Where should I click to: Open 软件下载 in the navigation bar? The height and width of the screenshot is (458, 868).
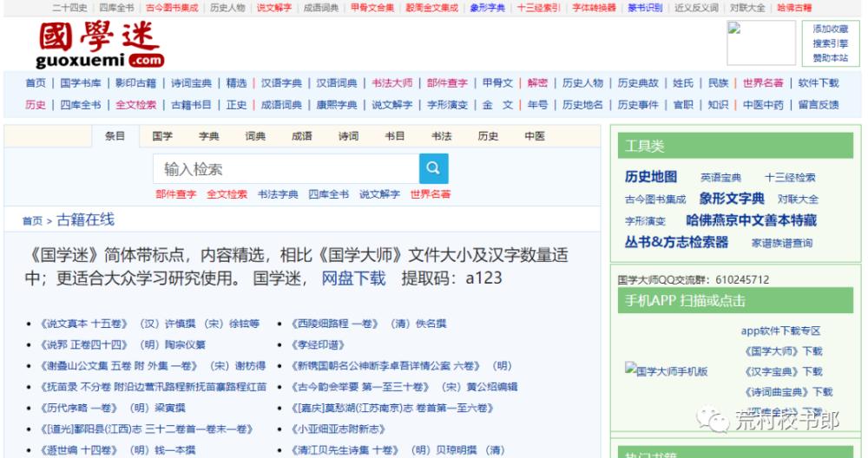[819, 83]
